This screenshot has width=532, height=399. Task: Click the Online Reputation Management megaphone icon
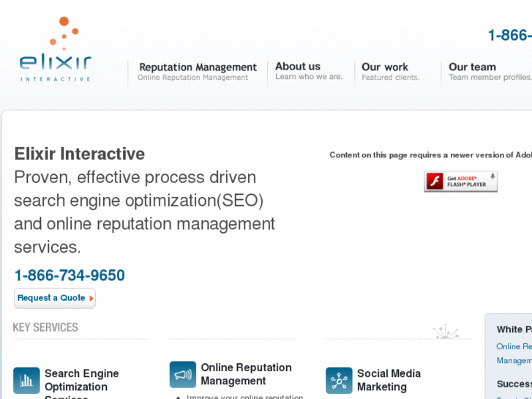coord(183,375)
